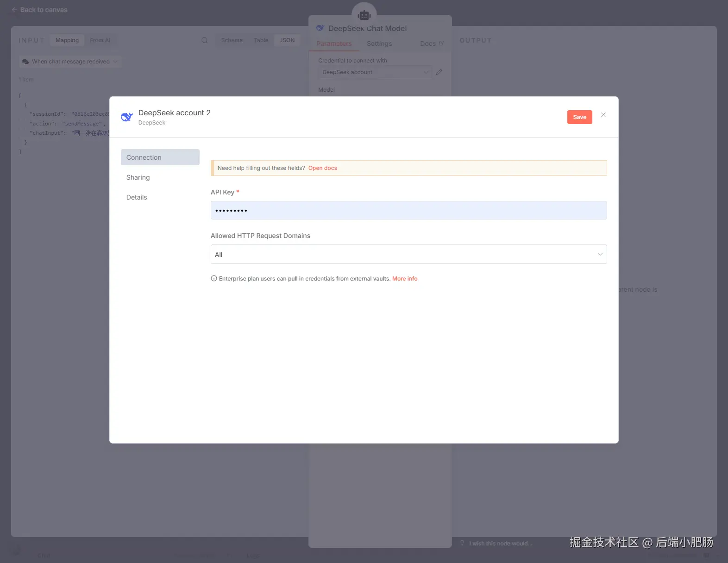Select the JSON view tab
This screenshot has width=728, height=563.
click(287, 40)
